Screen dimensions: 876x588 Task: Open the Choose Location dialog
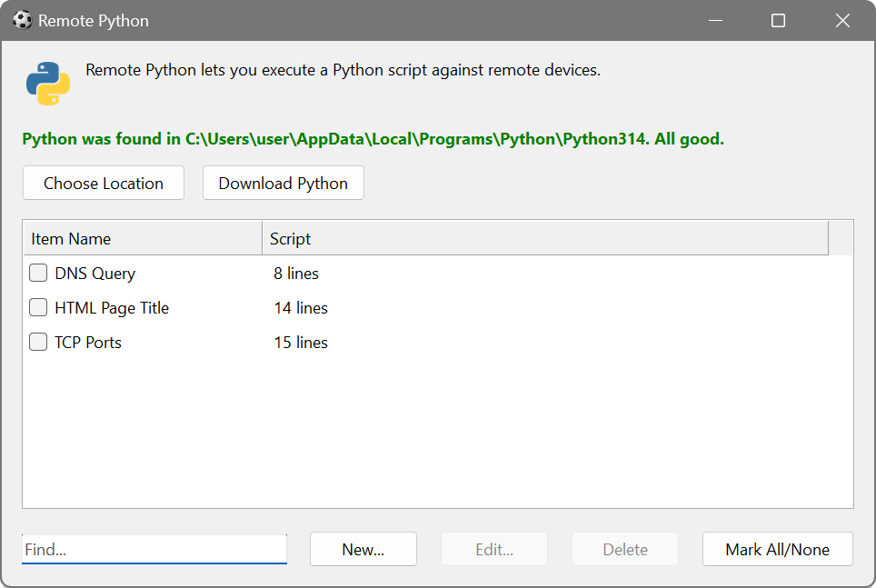coord(103,183)
